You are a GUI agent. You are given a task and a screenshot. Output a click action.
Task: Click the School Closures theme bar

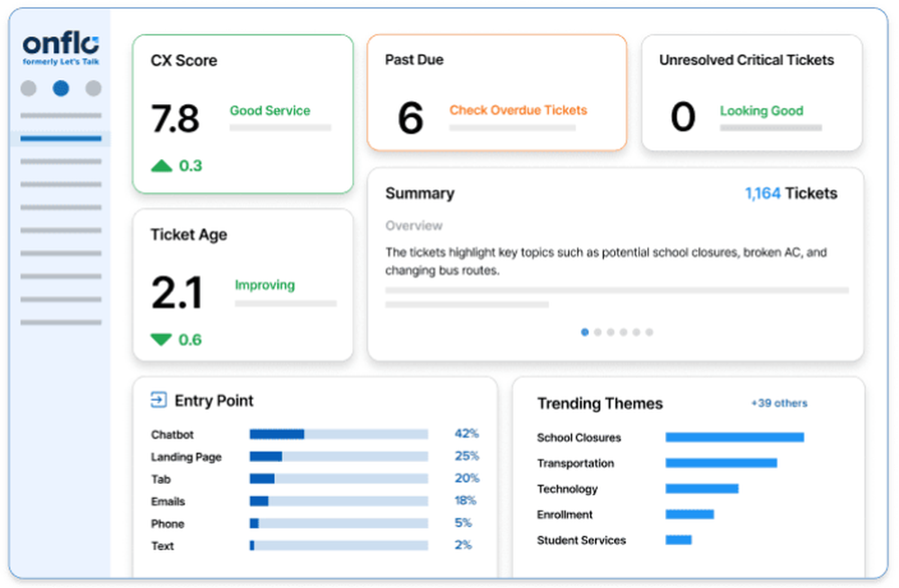point(734,438)
